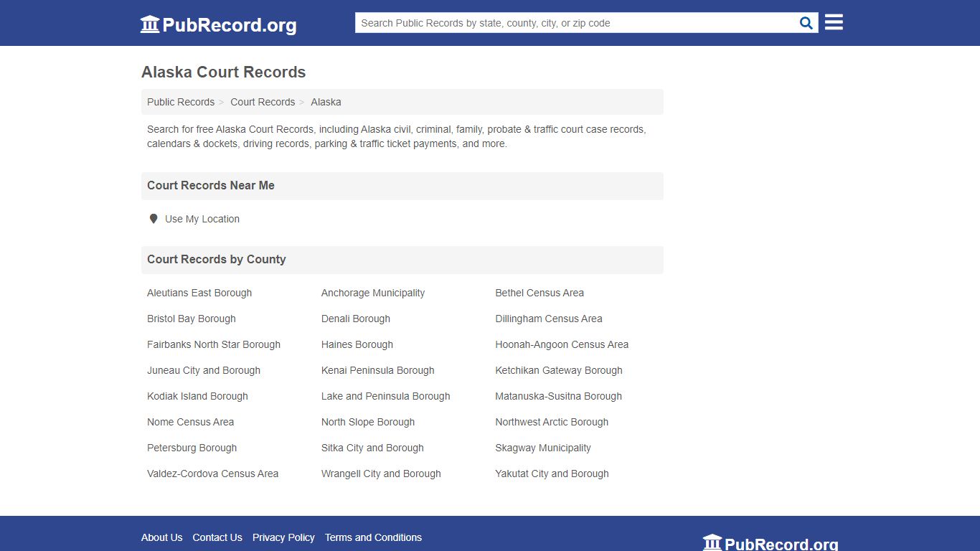Open Terms and Conditions footer link

point(373,537)
